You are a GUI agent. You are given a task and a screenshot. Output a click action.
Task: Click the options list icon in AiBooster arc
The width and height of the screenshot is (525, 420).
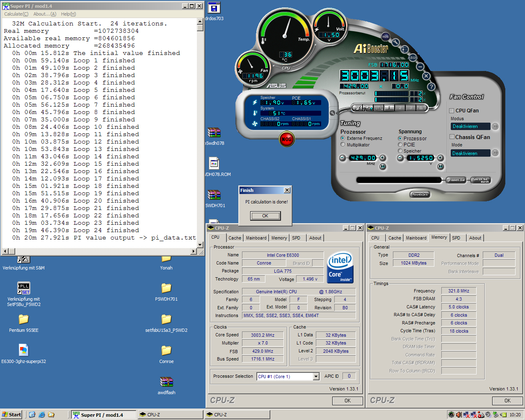(x=405, y=50)
